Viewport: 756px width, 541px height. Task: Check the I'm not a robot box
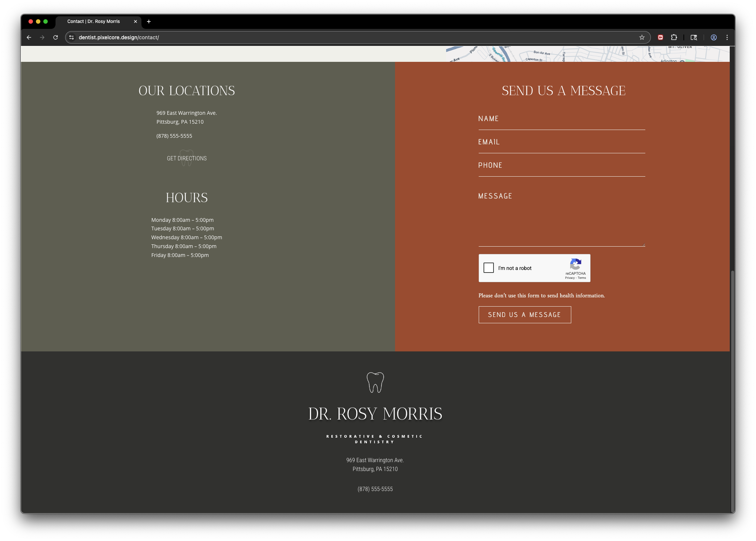click(489, 268)
